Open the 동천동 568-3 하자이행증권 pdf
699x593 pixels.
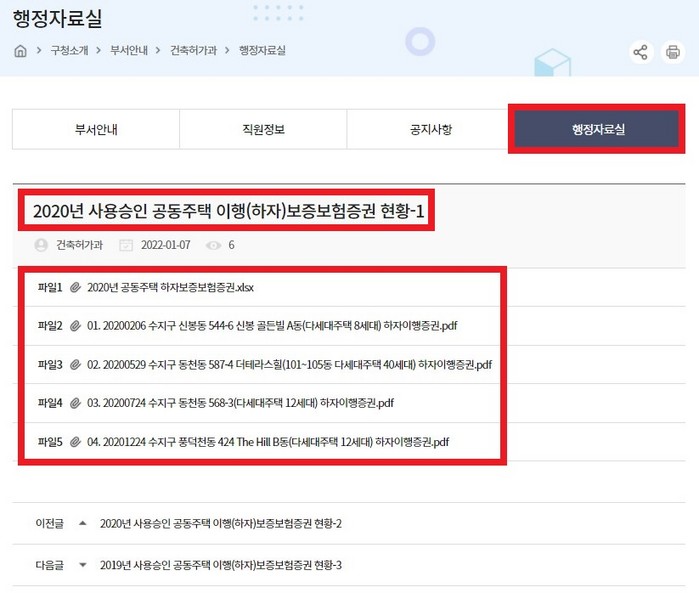point(240,403)
